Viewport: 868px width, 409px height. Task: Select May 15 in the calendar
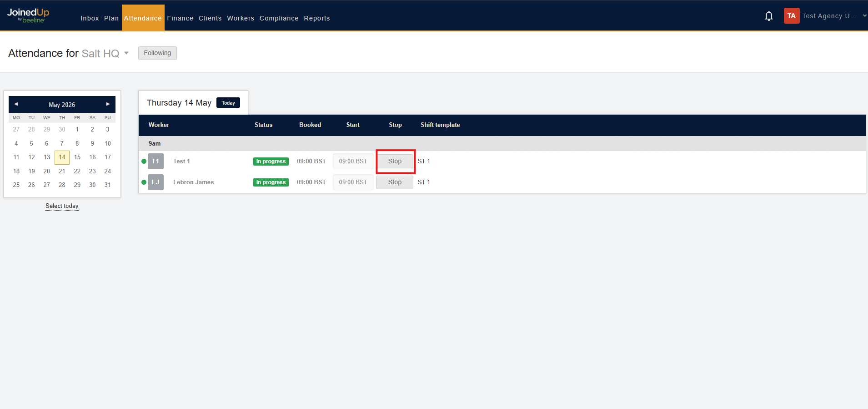(77, 157)
